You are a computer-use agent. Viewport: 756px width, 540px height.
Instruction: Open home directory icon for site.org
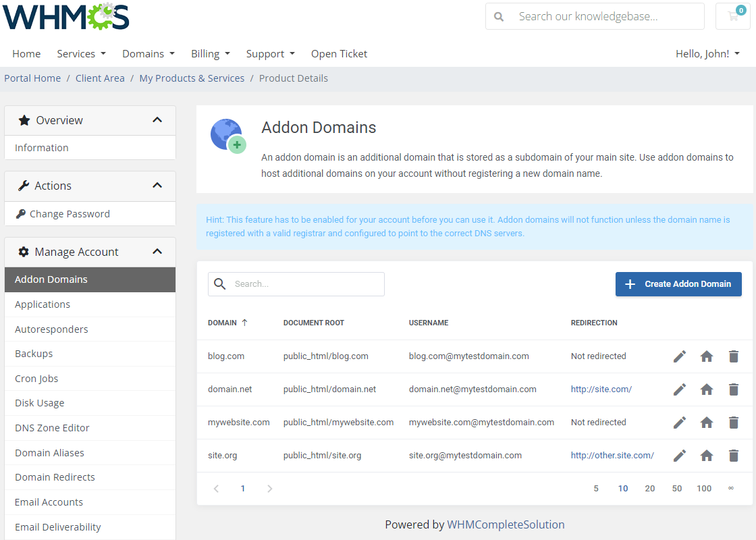click(x=706, y=456)
